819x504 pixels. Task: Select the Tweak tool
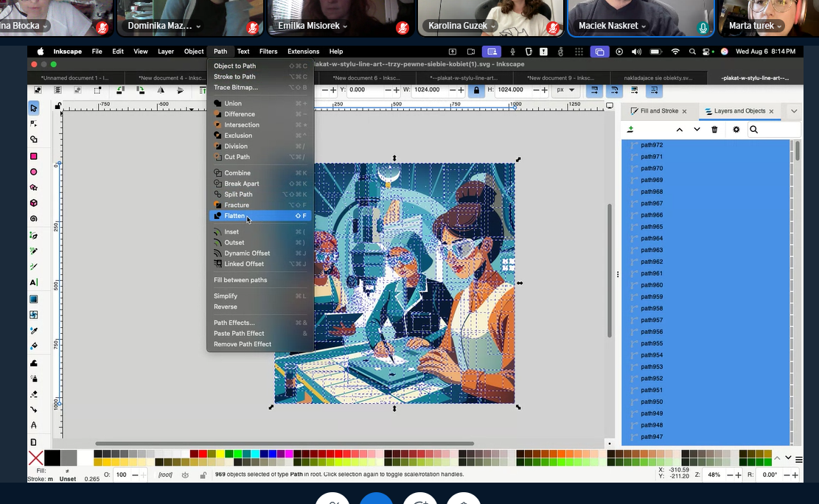point(34,363)
